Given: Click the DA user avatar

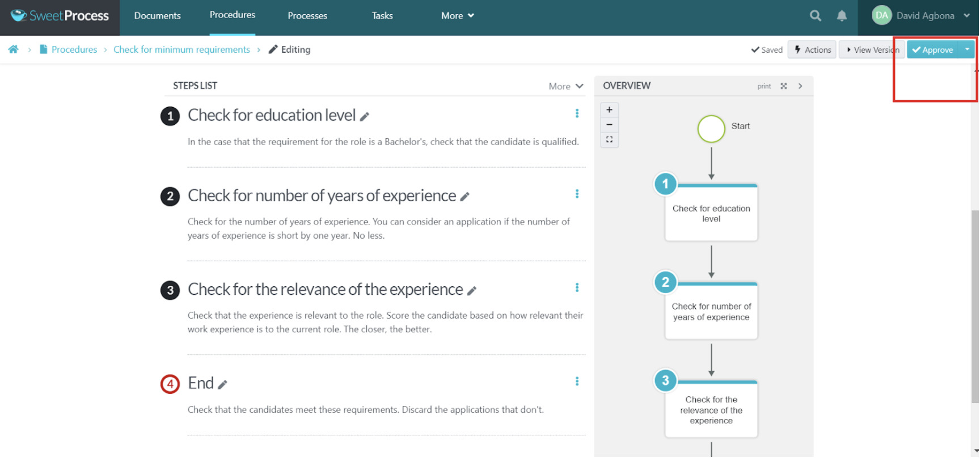Looking at the screenshot, I should pos(881,16).
